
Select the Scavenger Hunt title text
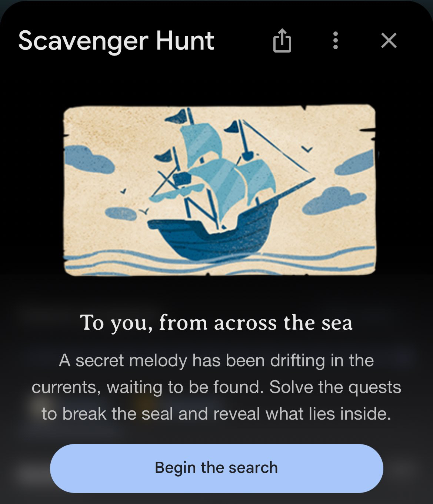coord(116,41)
